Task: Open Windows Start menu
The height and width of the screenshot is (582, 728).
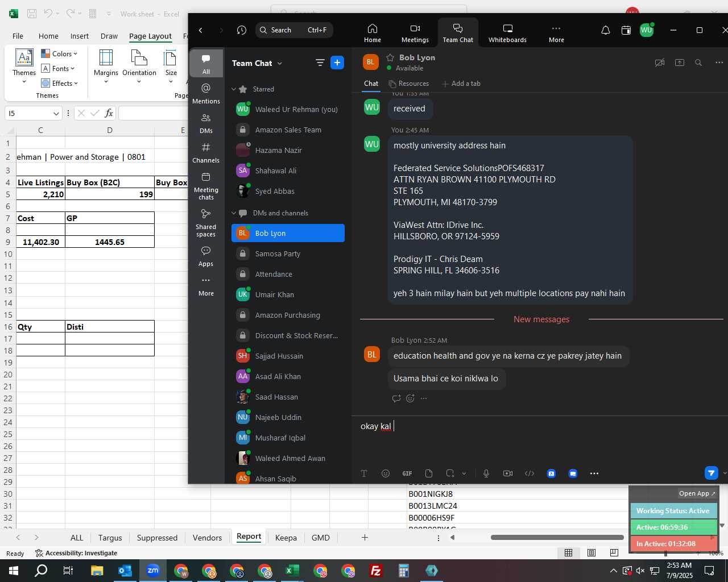Action: (x=14, y=571)
